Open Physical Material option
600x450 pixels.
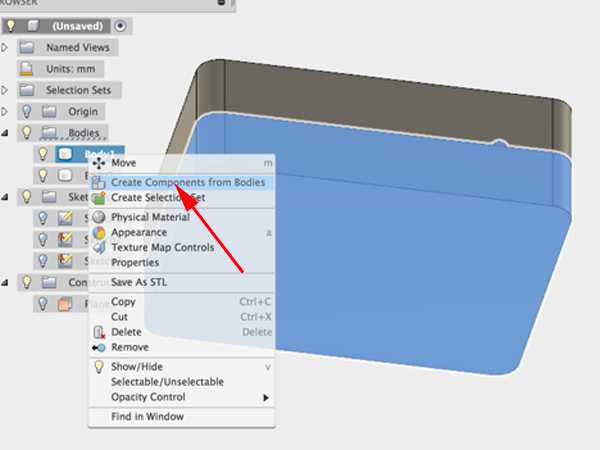181,217
